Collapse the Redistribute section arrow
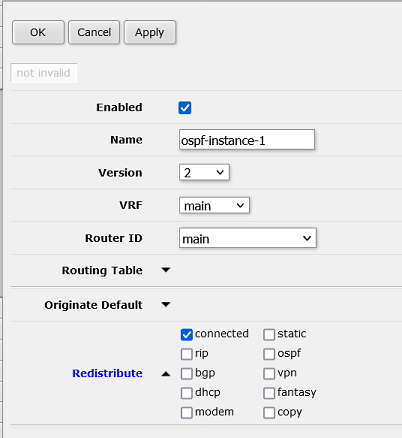 [166, 374]
